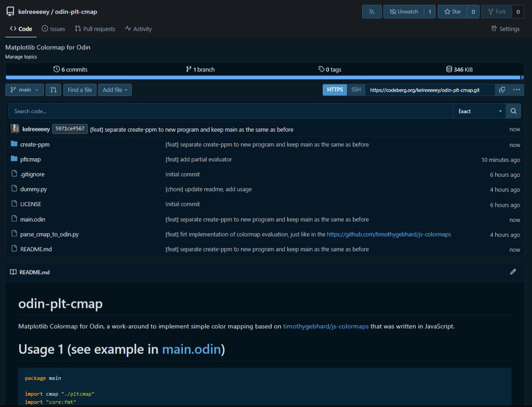Click the search magnifier button
The width and height of the screenshot is (532, 407).
click(x=513, y=111)
